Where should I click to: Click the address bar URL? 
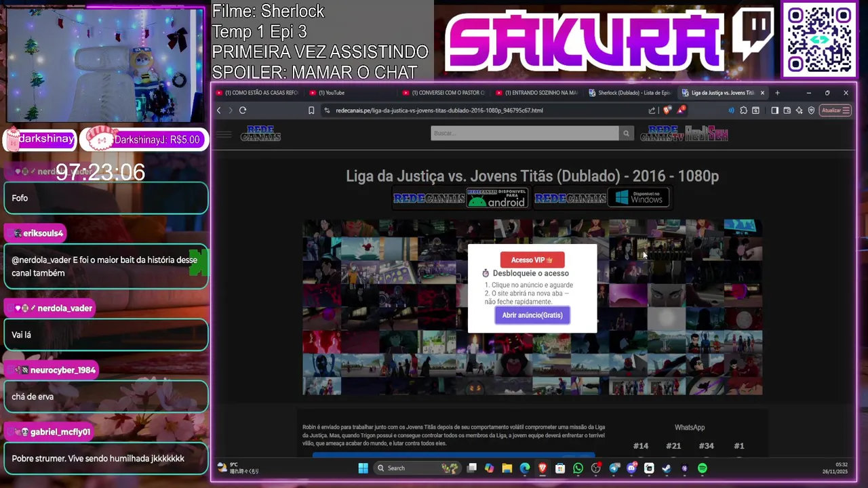(x=439, y=110)
